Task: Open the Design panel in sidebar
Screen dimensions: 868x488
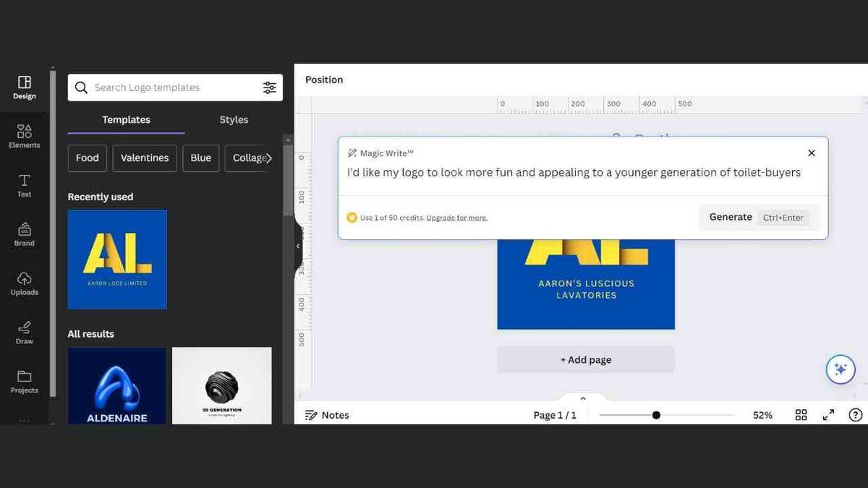Action: pyautogui.click(x=24, y=87)
